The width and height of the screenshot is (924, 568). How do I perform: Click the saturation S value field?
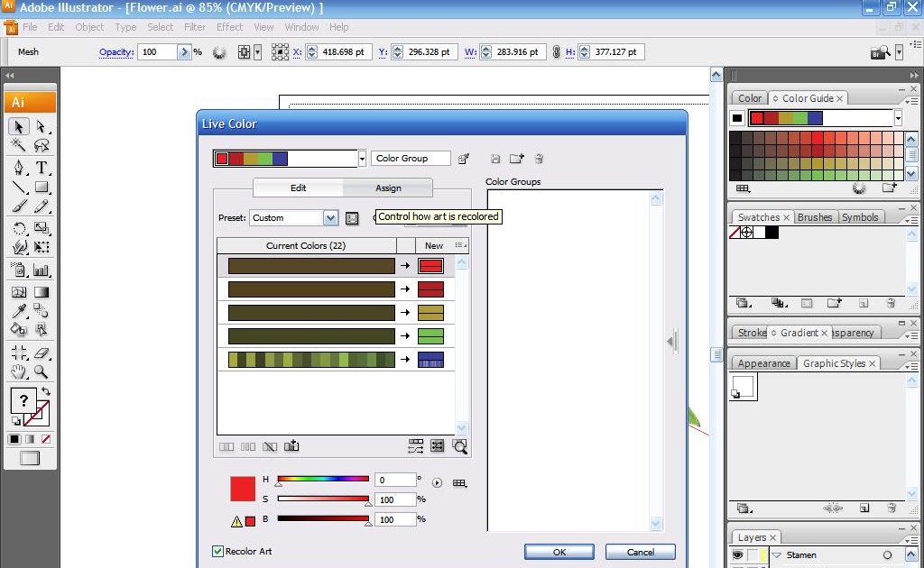395,499
